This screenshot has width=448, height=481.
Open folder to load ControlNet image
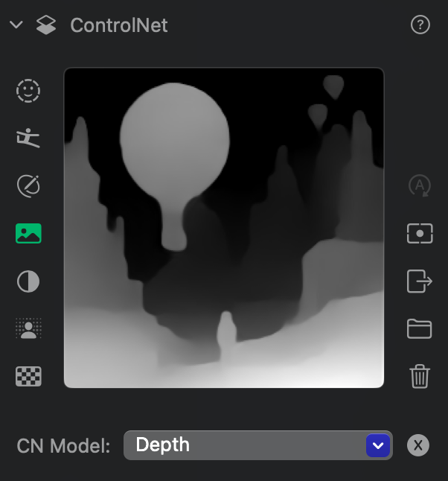[x=419, y=329]
